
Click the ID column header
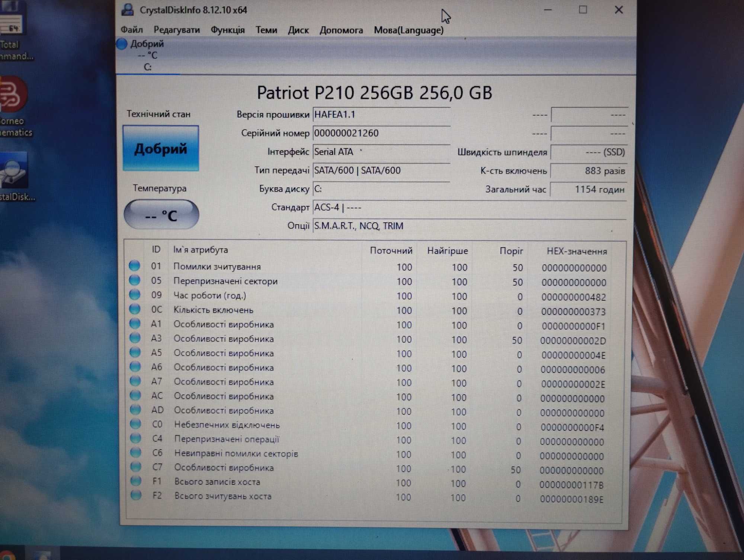156,250
